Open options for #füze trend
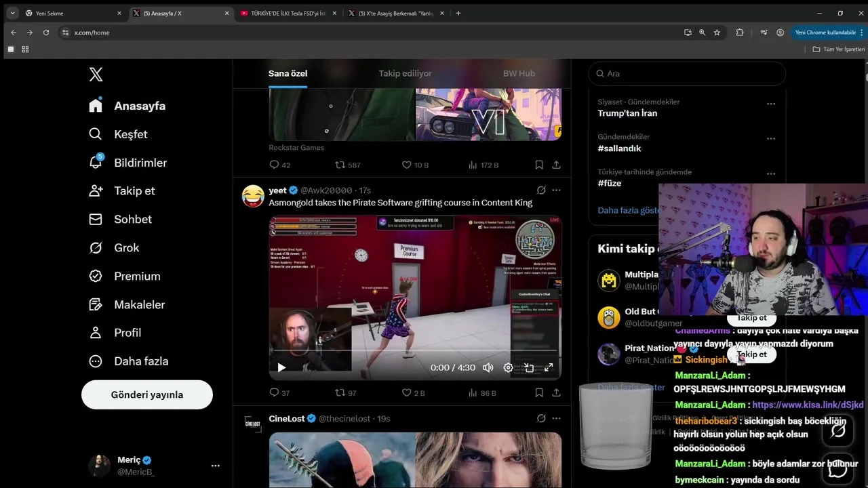The width and height of the screenshot is (868, 488). (771, 174)
